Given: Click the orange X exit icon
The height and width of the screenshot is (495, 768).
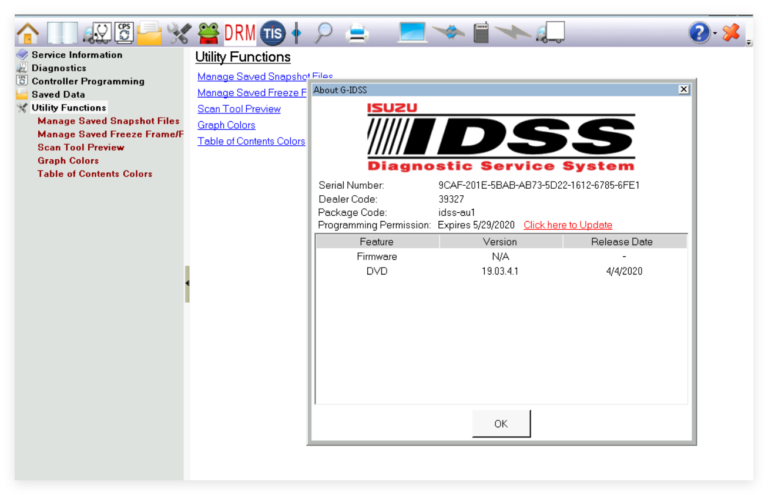Looking at the screenshot, I should (x=731, y=33).
